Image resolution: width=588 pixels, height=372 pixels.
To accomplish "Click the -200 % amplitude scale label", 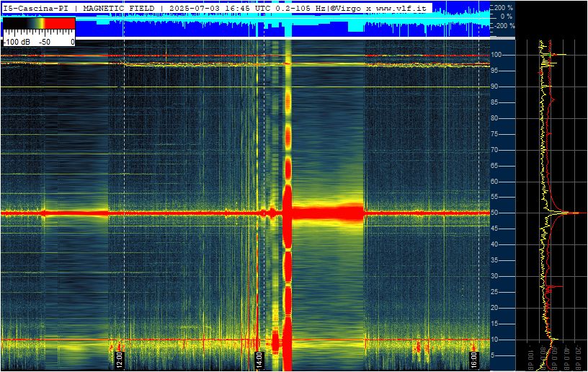I will coord(504,26).
